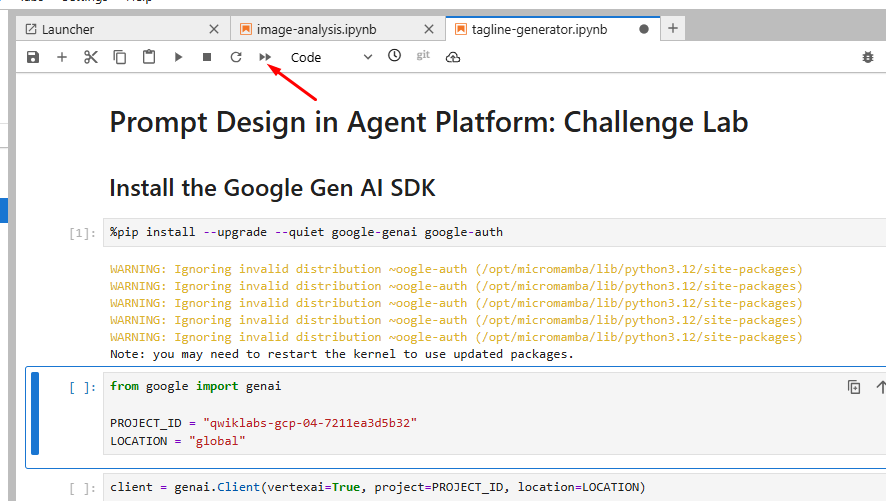This screenshot has width=886, height=501.
Task: Enable the debugger bug icon
Action: tap(868, 57)
